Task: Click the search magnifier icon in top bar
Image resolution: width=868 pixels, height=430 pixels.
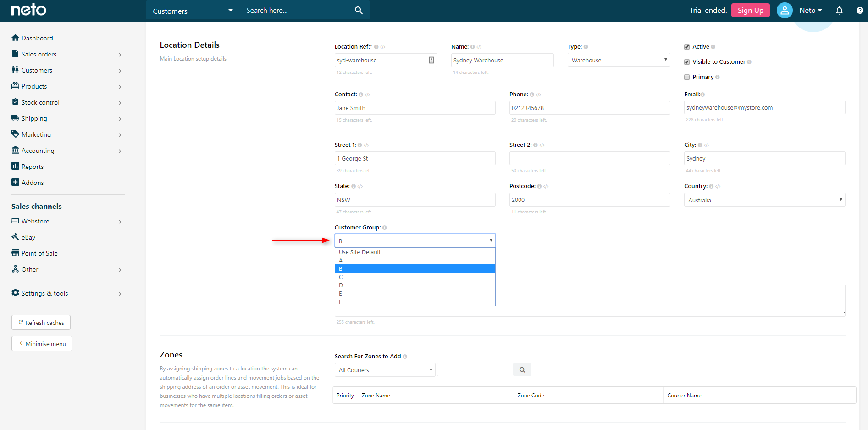Action: pos(359,10)
